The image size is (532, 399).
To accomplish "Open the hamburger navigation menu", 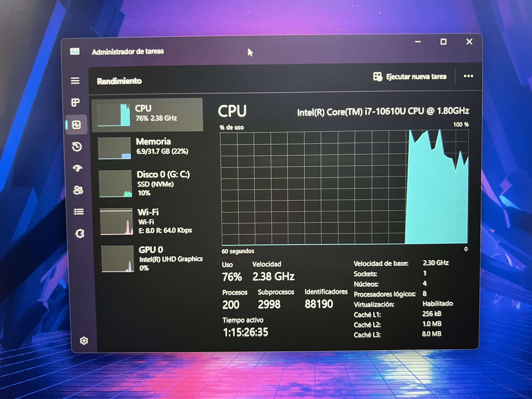I will tap(75, 81).
